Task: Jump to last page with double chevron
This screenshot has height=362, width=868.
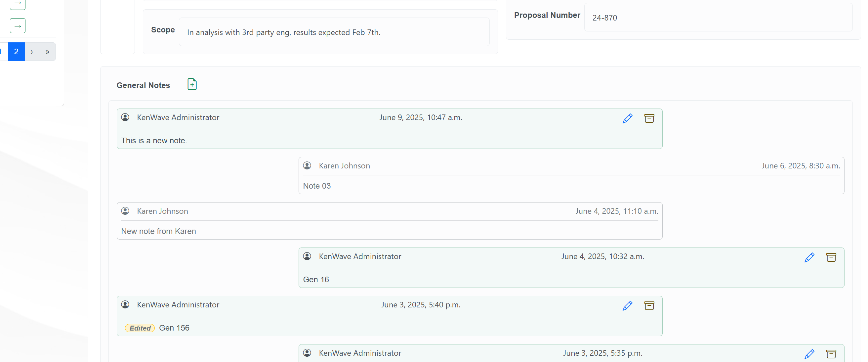Action: coord(48,52)
